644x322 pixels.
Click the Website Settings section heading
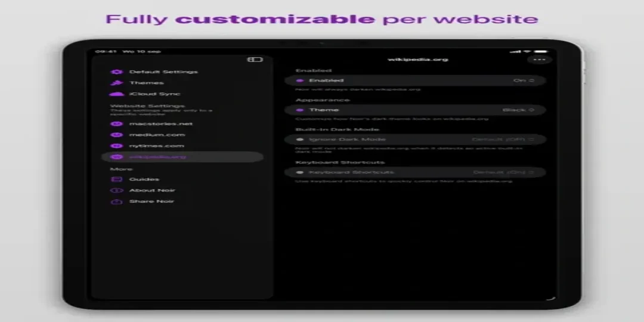147,106
